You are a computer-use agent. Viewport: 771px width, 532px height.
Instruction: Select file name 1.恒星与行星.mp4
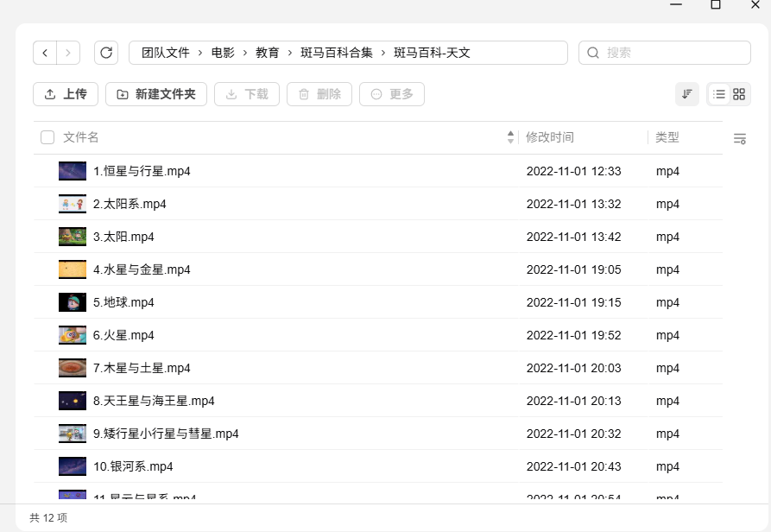pos(142,171)
